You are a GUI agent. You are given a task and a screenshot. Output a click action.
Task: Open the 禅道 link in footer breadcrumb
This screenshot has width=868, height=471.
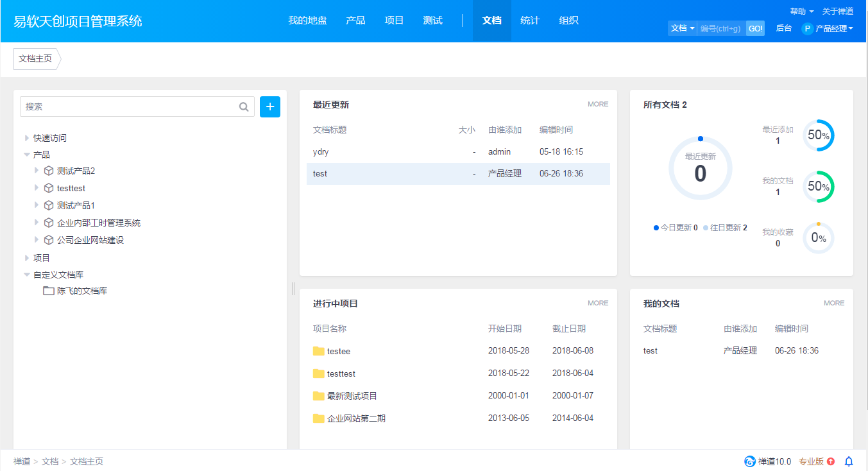(x=22, y=461)
